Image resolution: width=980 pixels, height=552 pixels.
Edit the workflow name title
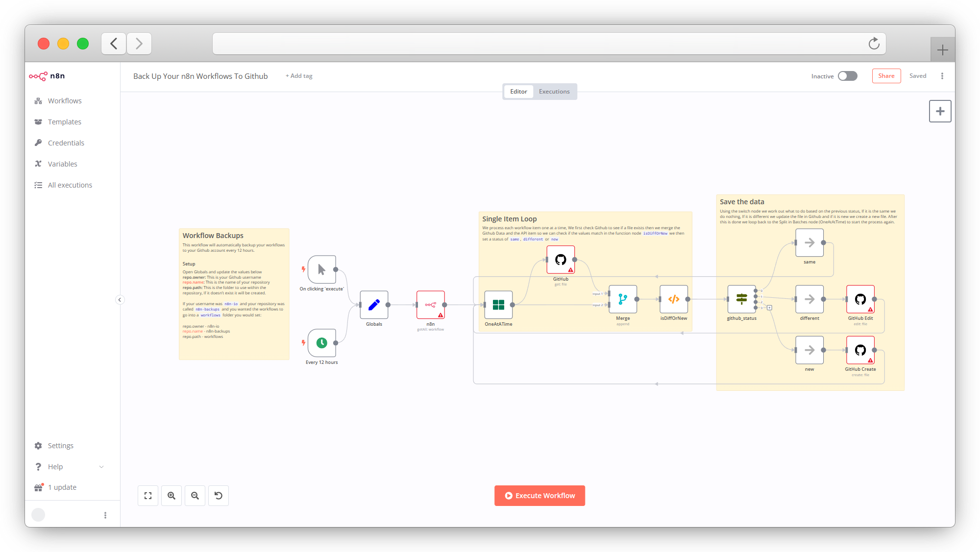(200, 76)
